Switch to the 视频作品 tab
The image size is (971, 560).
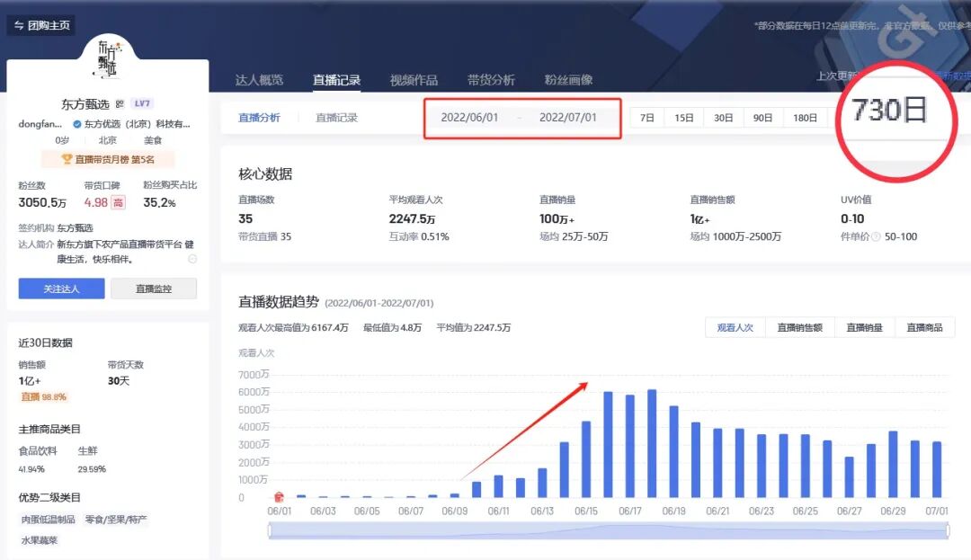414,80
